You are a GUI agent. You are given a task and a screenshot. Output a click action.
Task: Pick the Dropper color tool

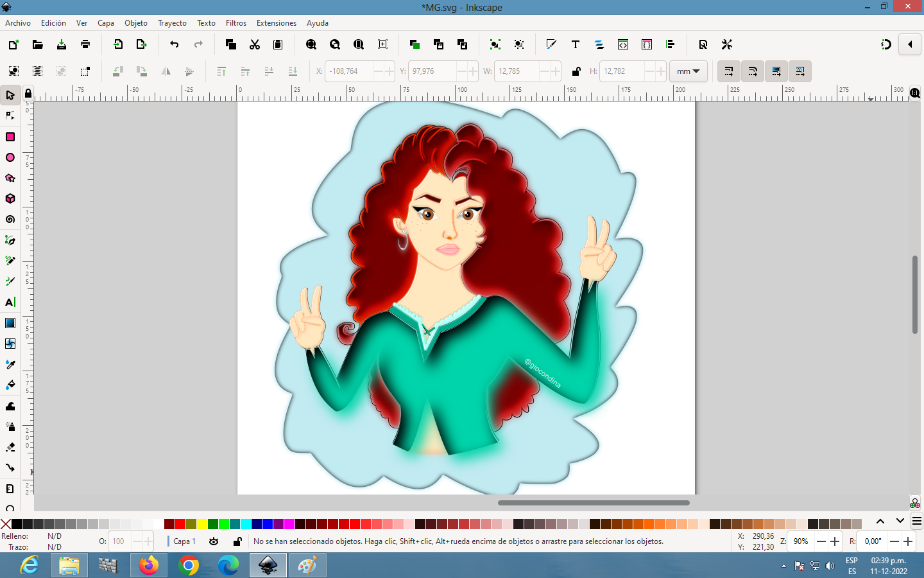(x=10, y=364)
